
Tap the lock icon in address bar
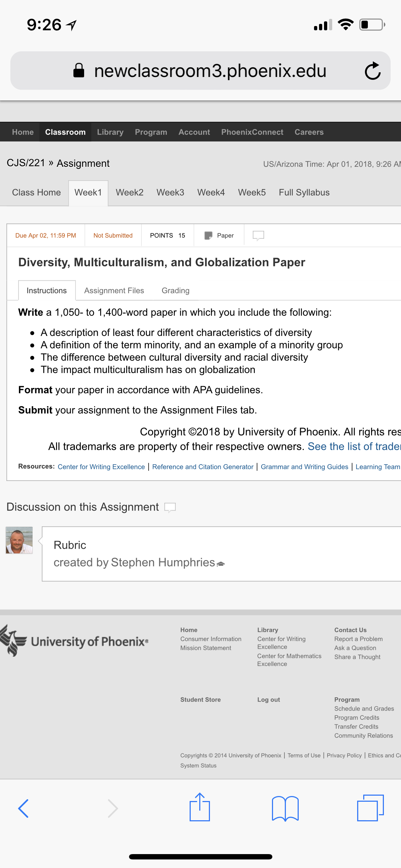point(79,70)
